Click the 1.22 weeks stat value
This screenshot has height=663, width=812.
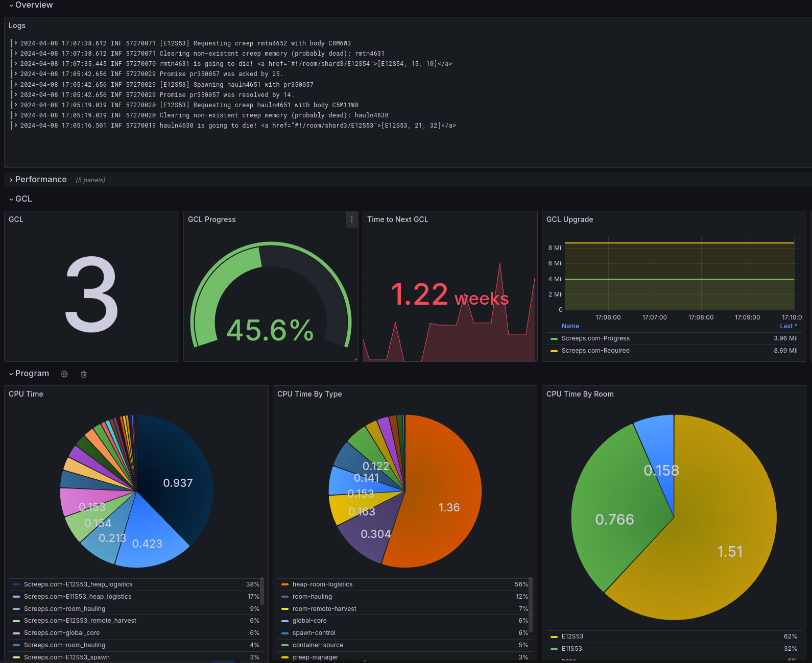point(450,295)
